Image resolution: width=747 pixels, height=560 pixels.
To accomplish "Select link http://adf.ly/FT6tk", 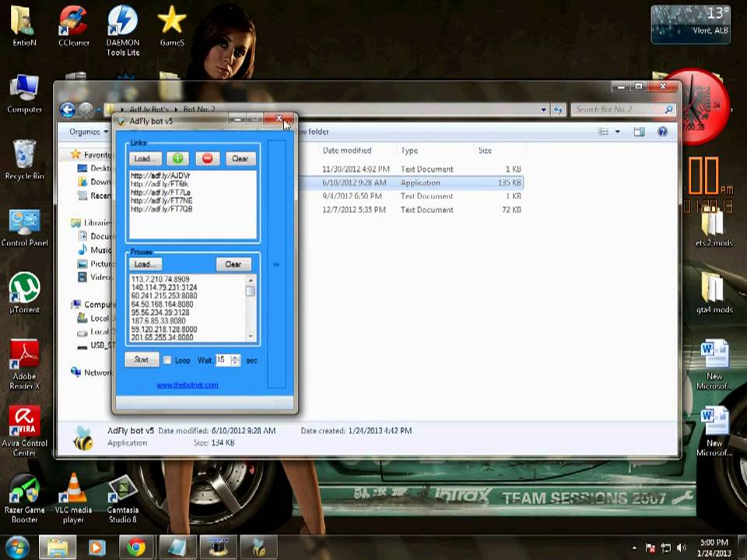I will coord(160,184).
